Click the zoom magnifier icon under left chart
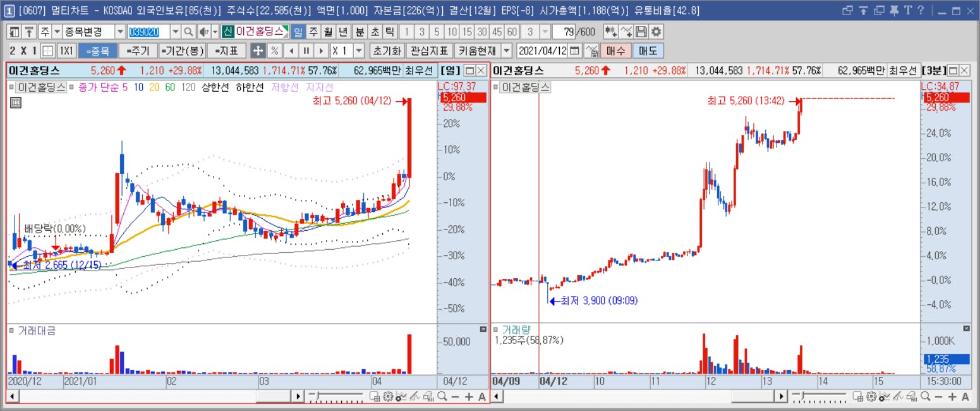 [442, 396]
